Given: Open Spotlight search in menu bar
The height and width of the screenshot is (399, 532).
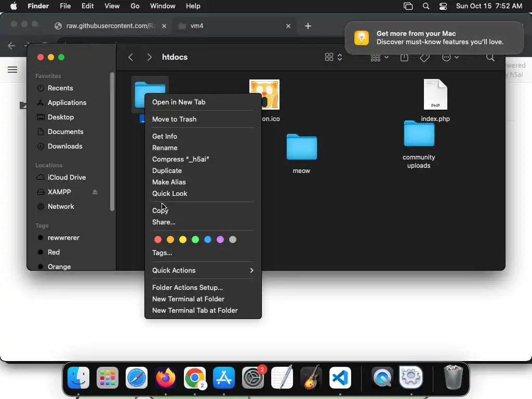Looking at the screenshot, I should pos(426,6).
